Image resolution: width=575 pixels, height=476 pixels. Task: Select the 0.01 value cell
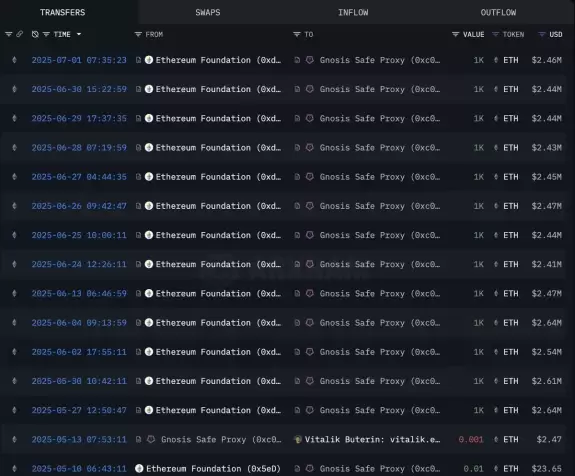pyautogui.click(x=473, y=469)
